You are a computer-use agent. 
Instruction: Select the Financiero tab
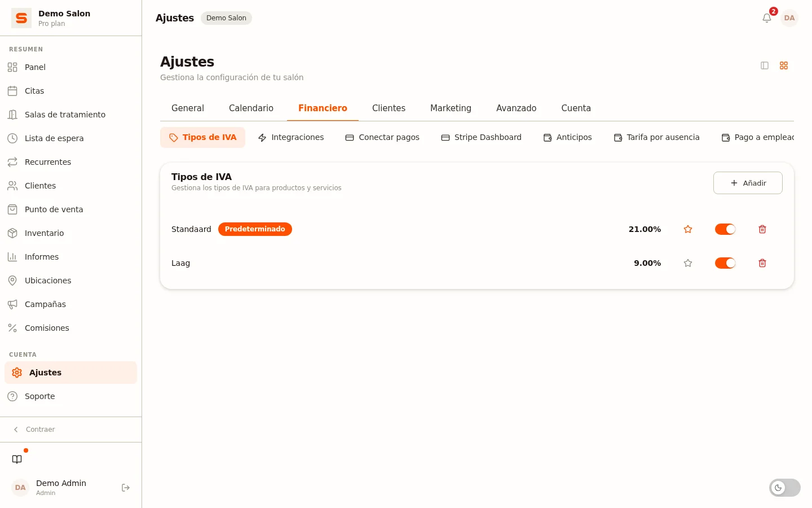[323, 108]
